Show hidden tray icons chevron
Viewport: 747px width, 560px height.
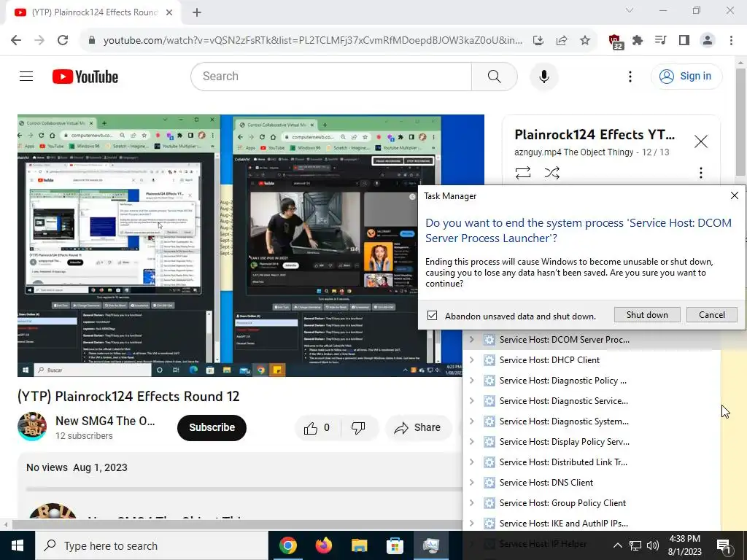tap(617, 545)
